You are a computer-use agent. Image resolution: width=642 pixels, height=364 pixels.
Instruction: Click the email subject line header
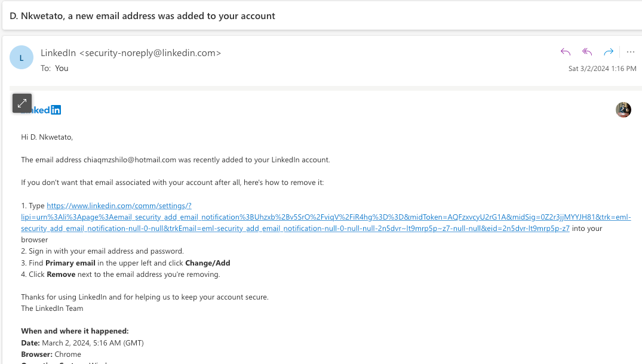[x=143, y=16]
